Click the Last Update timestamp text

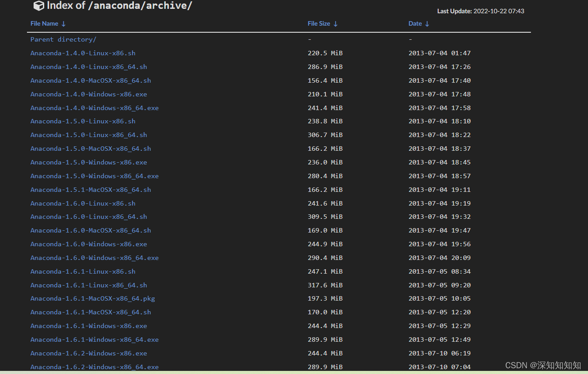[x=481, y=11]
